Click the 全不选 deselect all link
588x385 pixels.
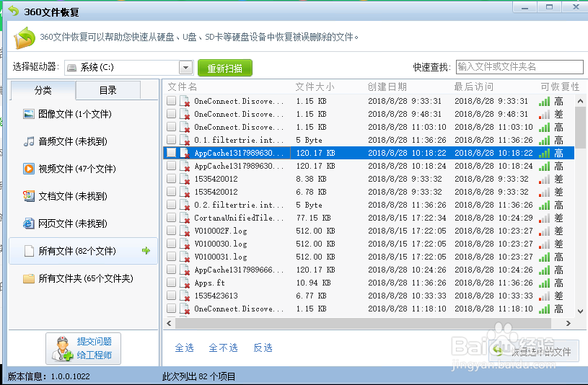(223, 348)
